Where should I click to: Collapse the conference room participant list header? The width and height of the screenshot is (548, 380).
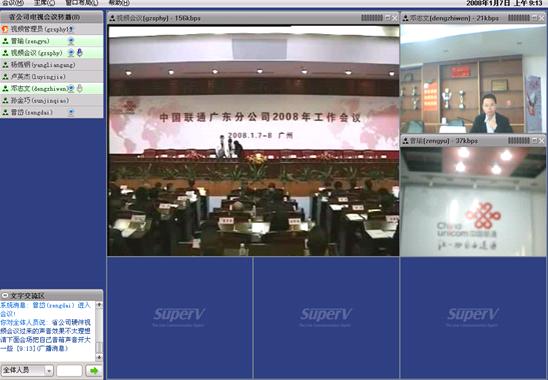click(x=52, y=17)
